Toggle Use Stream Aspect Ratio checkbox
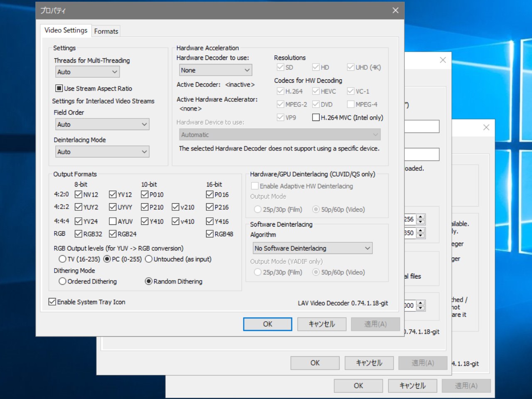 [59, 88]
